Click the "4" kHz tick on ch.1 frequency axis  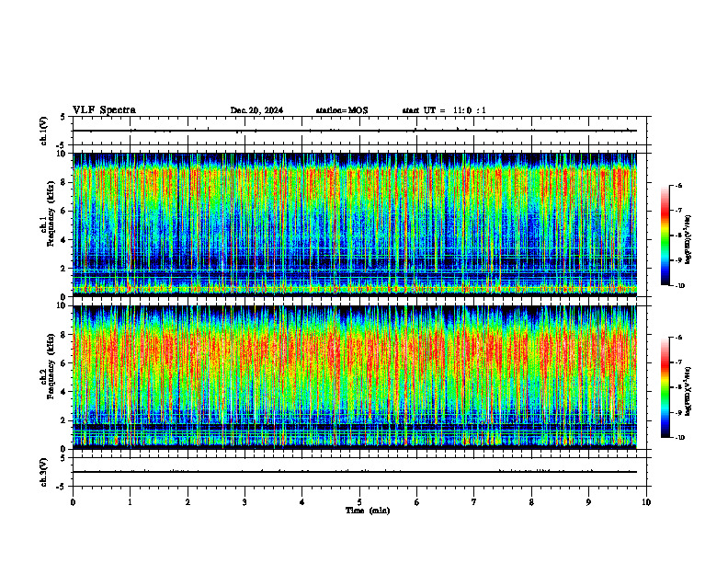64,240
